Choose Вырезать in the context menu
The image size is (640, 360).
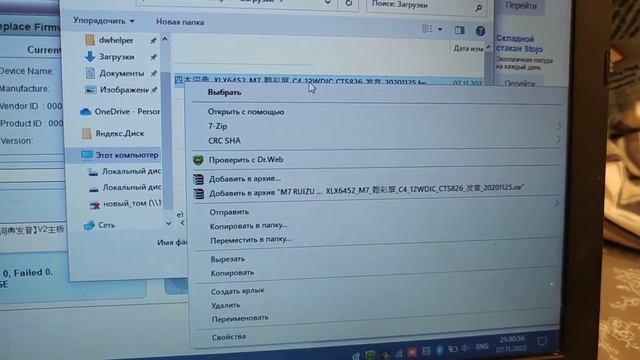(227, 259)
